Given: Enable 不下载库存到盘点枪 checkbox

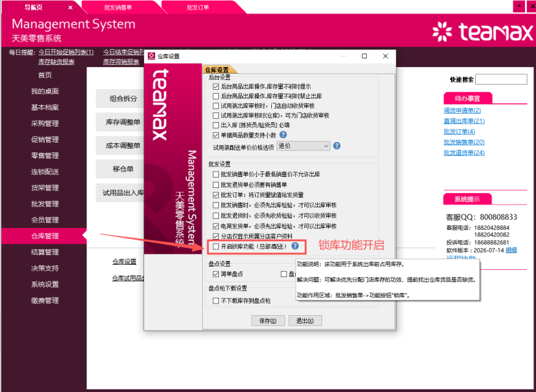Looking at the screenshot, I should [x=216, y=301].
